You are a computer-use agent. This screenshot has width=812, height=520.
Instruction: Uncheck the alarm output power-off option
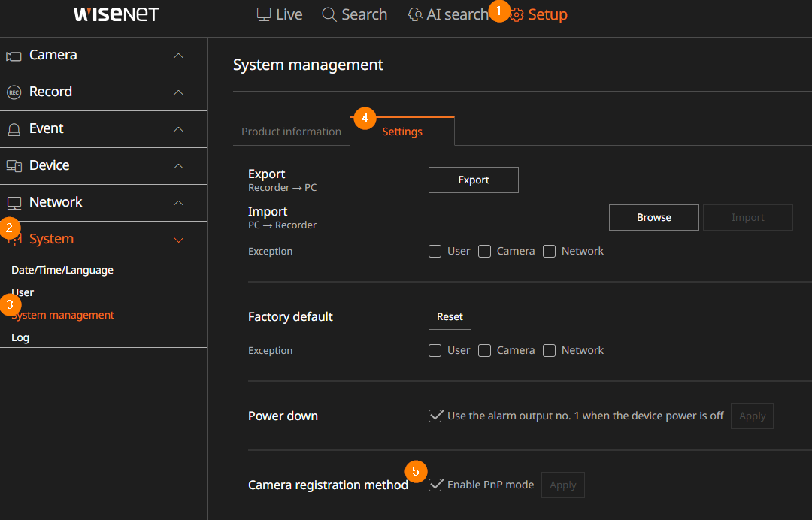click(x=435, y=416)
